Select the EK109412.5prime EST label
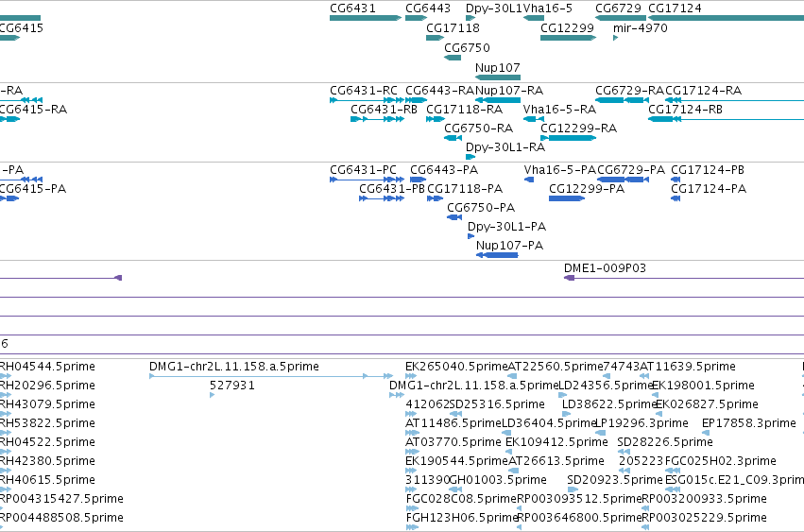804x532 pixels. (x=556, y=442)
